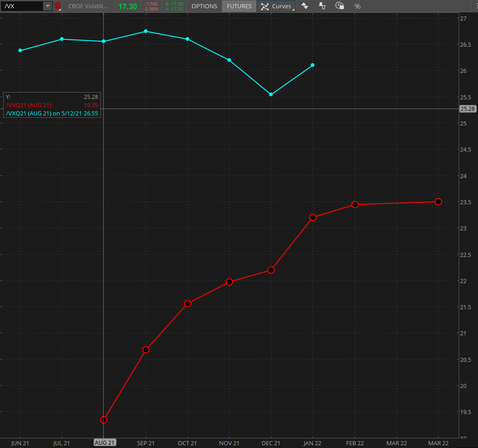Click the /VX symbol input field
The height and width of the screenshot is (448, 478).
22,6
